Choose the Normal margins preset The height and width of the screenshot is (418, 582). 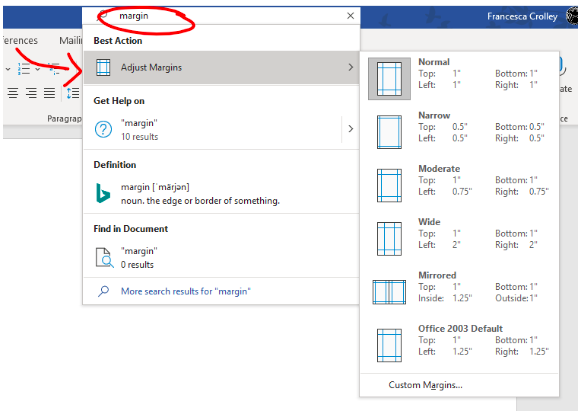coord(460,78)
